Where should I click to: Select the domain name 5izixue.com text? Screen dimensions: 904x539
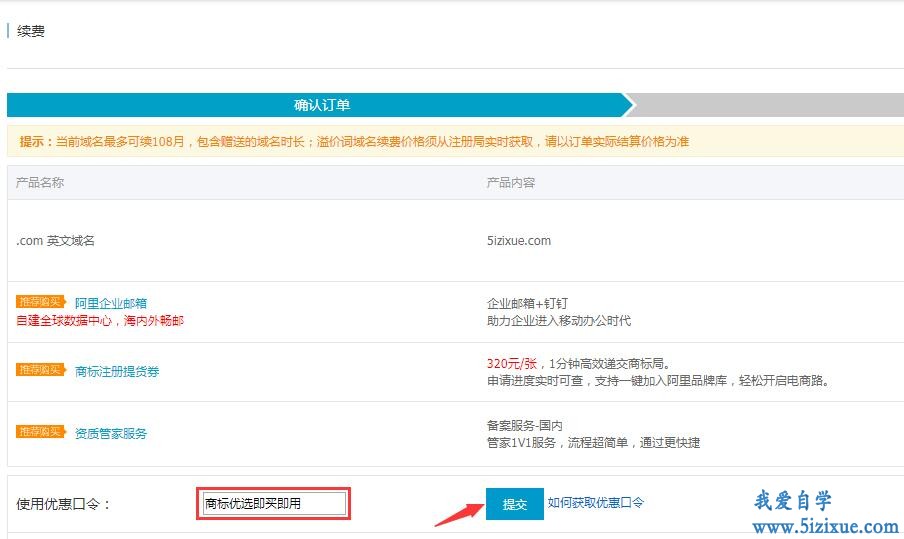[x=519, y=240]
